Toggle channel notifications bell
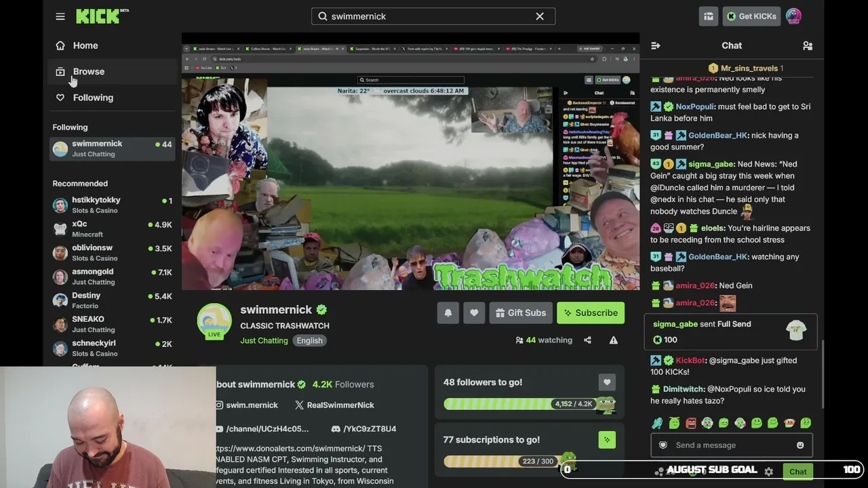Viewport: 868px width, 488px height. [x=448, y=312]
